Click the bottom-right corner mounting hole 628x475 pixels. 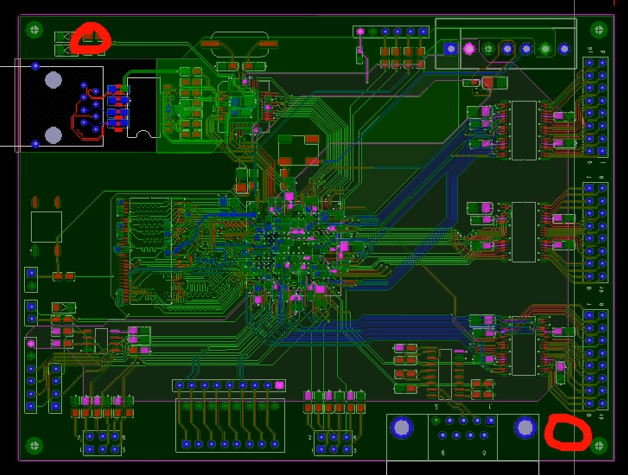pyautogui.click(x=599, y=445)
